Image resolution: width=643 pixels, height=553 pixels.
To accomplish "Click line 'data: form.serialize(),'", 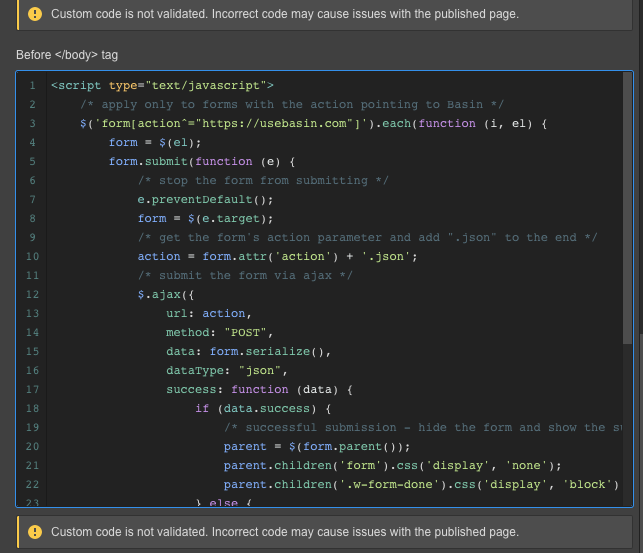I will 249,351.
